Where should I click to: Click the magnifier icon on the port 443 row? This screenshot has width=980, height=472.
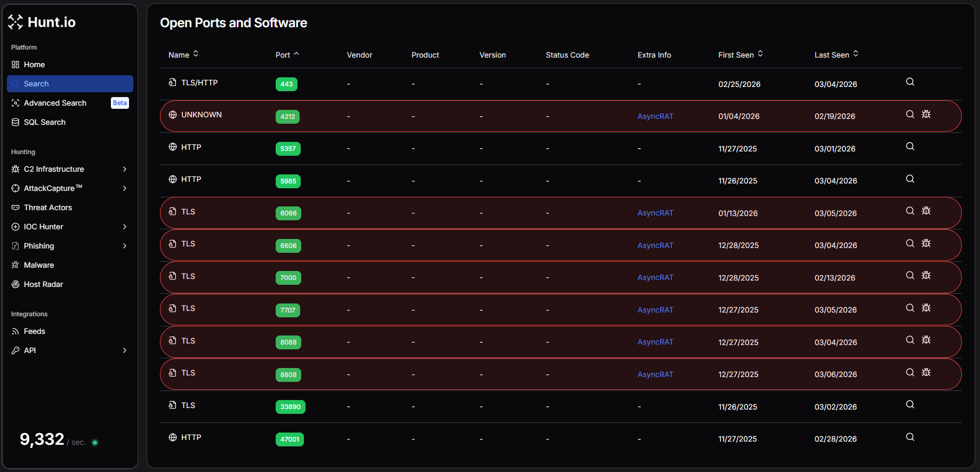point(910,82)
